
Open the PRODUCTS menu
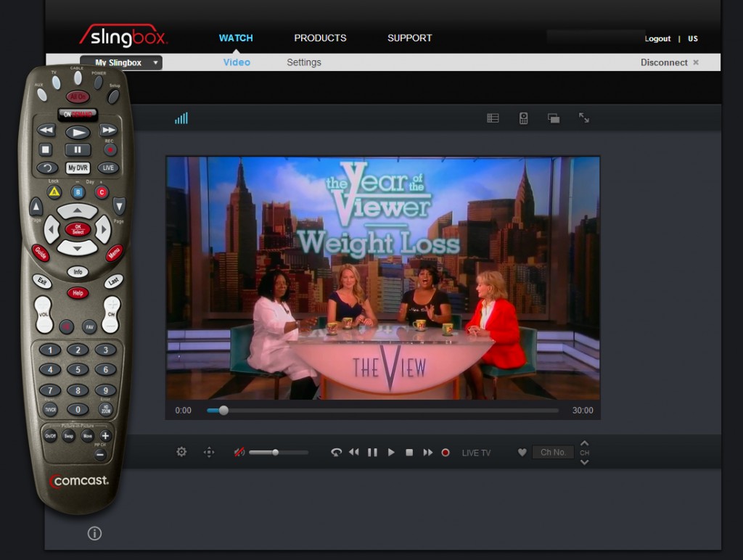[320, 38]
